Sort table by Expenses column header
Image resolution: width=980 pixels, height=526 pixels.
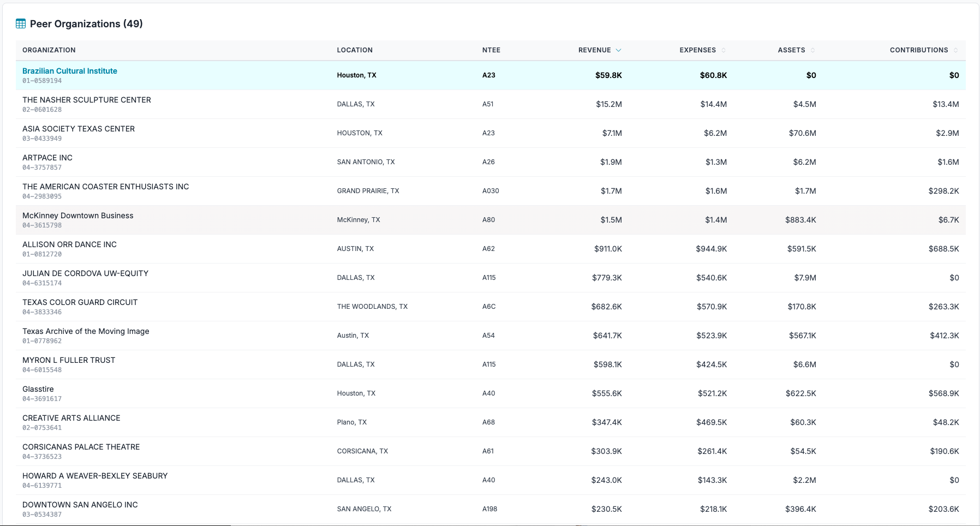pos(697,50)
